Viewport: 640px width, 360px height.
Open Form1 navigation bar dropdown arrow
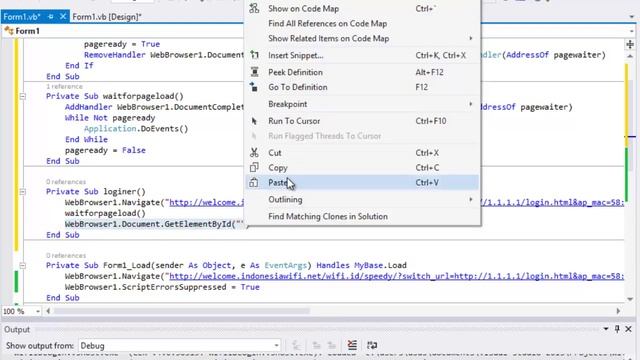(x=632, y=31)
